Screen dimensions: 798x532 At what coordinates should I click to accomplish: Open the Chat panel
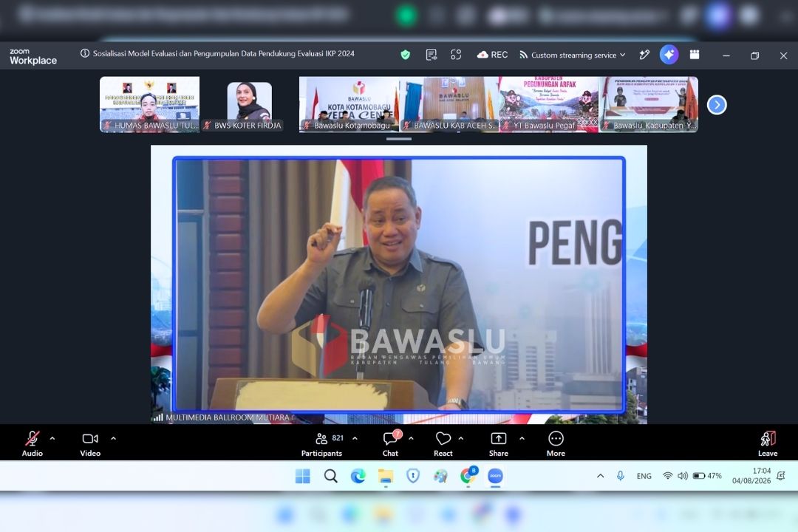390,443
